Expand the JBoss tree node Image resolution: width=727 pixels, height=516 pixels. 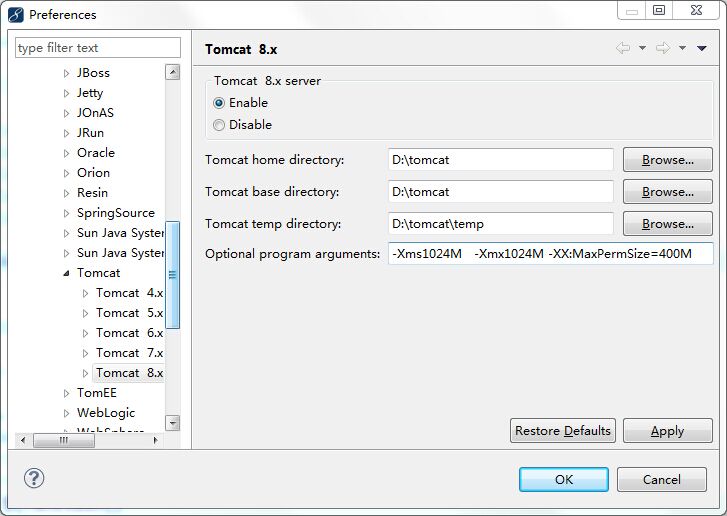click(x=66, y=73)
